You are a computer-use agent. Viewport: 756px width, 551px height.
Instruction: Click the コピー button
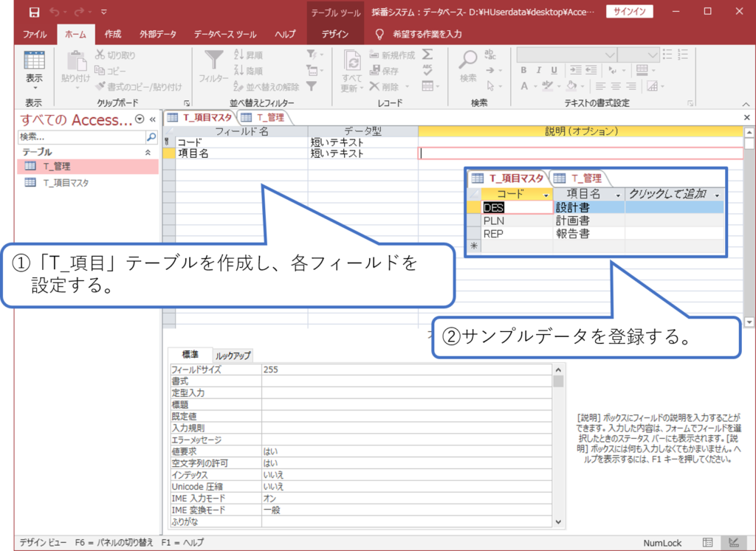(111, 71)
